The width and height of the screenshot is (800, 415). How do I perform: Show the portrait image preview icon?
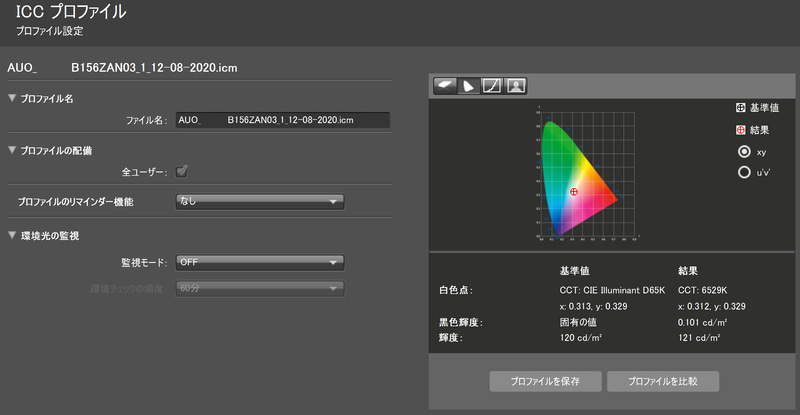516,86
